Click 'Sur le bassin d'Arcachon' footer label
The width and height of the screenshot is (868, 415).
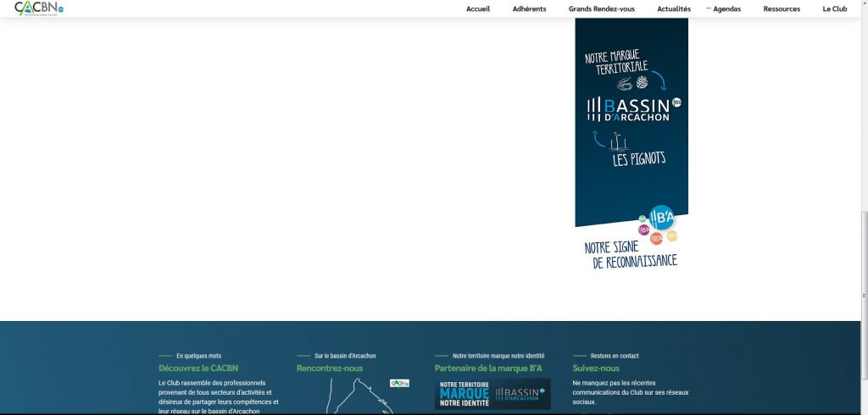point(345,356)
